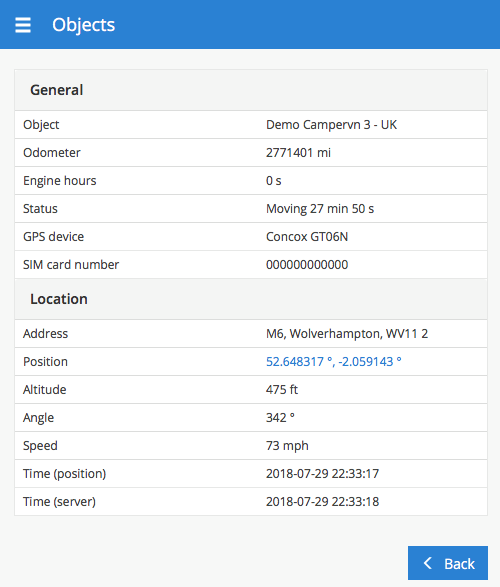Click the Back button
500x587 pixels.
pyautogui.click(x=448, y=563)
